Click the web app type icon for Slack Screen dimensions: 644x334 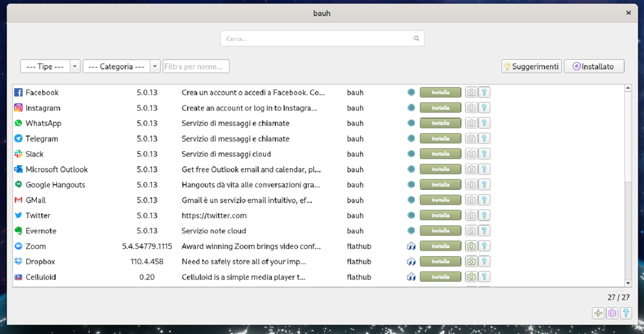coord(411,154)
